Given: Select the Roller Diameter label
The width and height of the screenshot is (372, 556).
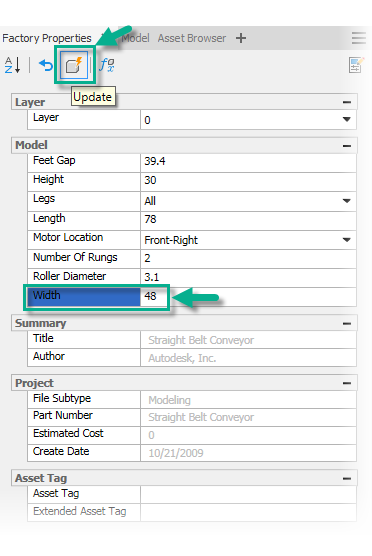Looking at the screenshot, I should pos(84,277).
